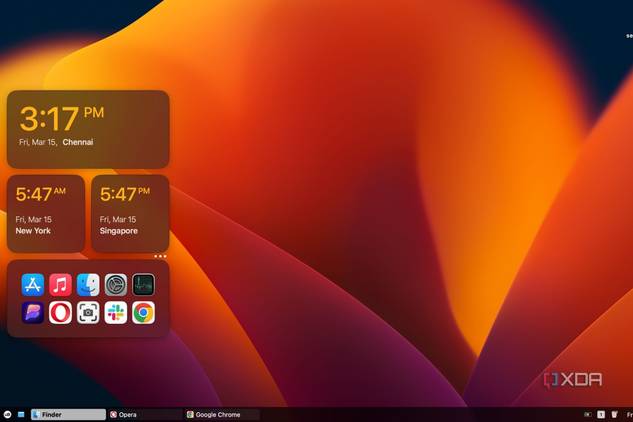The image size is (633, 422).
Task: Open the App Store from the launcher widget
Action: pyautogui.click(x=33, y=285)
